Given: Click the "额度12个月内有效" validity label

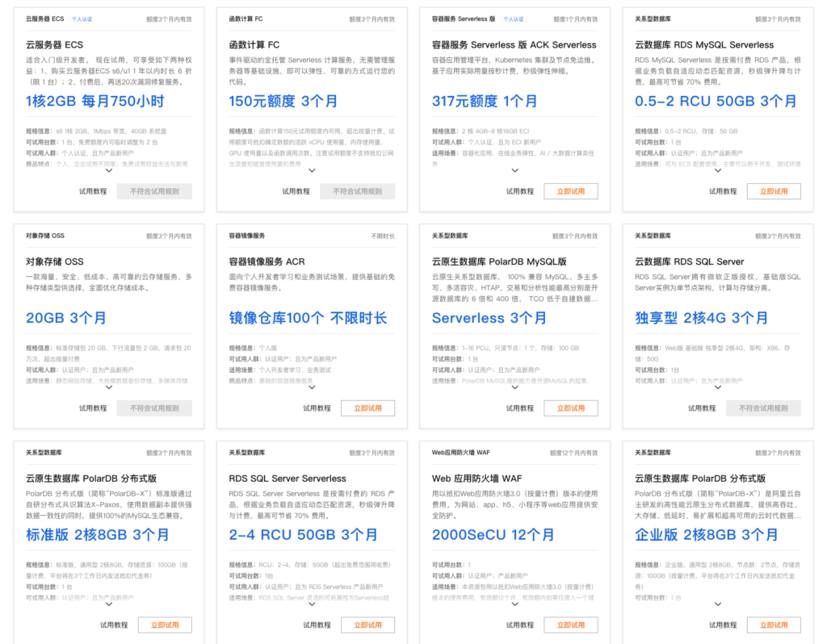Looking at the screenshot, I should point(574,453).
